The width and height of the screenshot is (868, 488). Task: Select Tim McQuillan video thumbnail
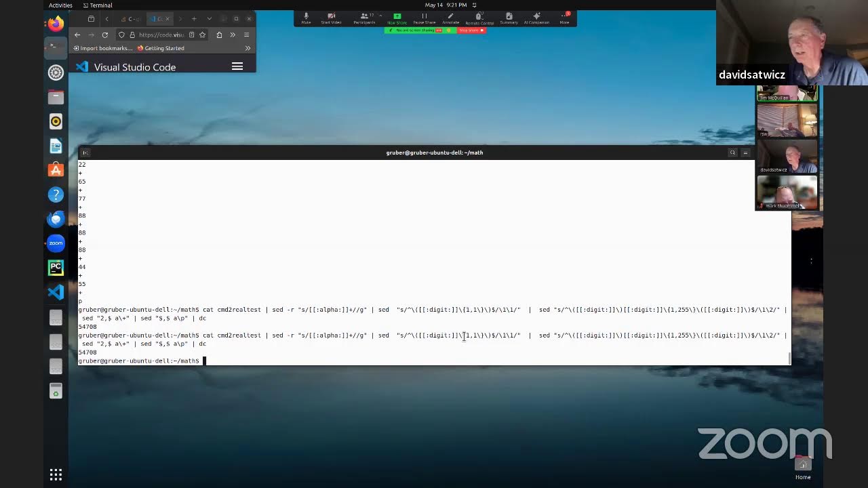(787, 94)
